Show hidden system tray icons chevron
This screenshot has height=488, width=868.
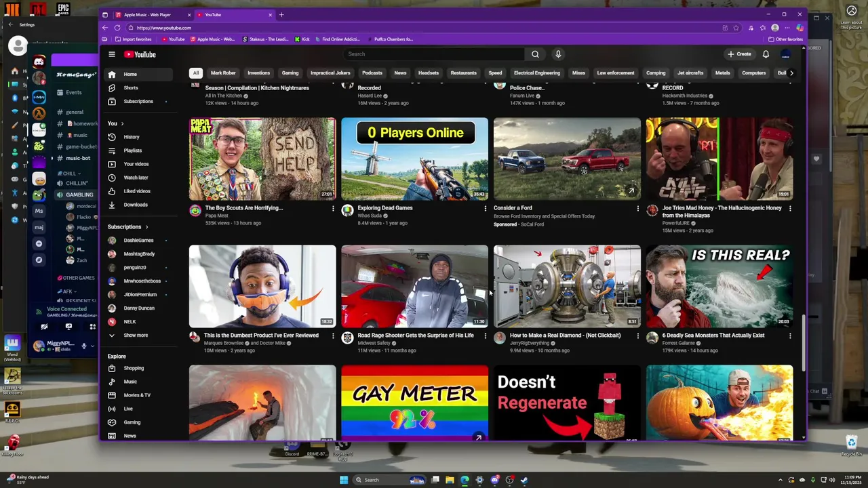(x=781, y=480)
